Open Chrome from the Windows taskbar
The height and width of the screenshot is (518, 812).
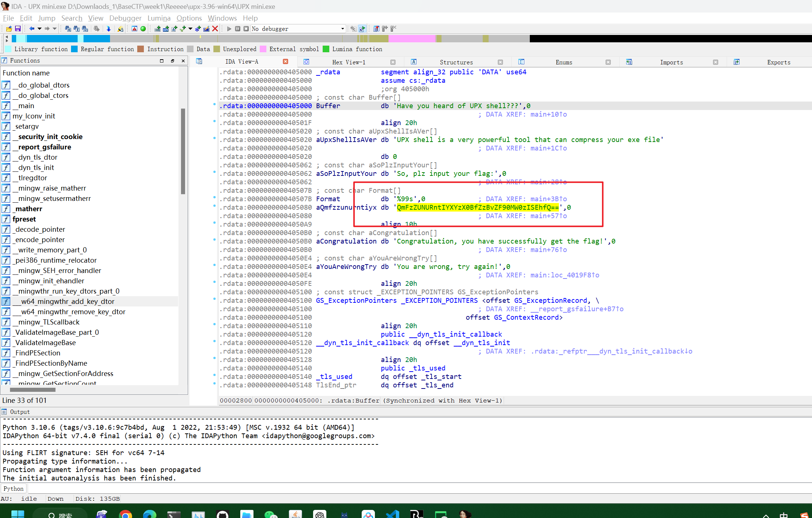125,514
